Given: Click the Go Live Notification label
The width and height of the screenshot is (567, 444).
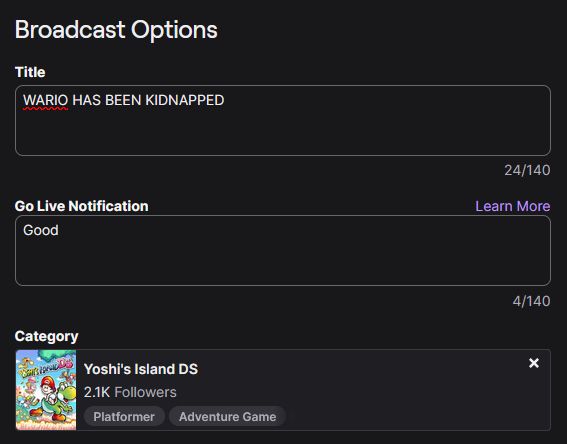Looking at the screenshot, I should pyautogui.click(x=81, y=206).
